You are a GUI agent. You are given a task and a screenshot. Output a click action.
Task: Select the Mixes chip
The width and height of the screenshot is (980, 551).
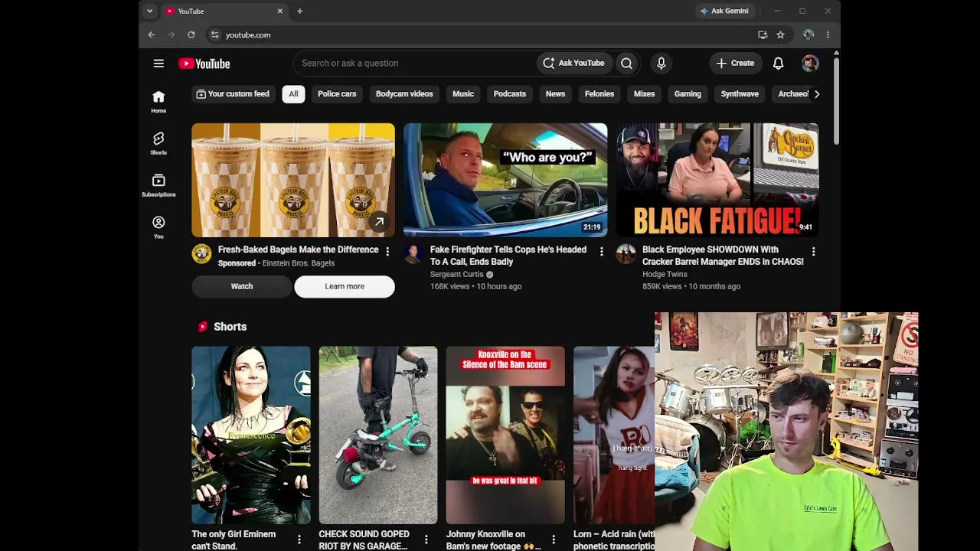644,94
